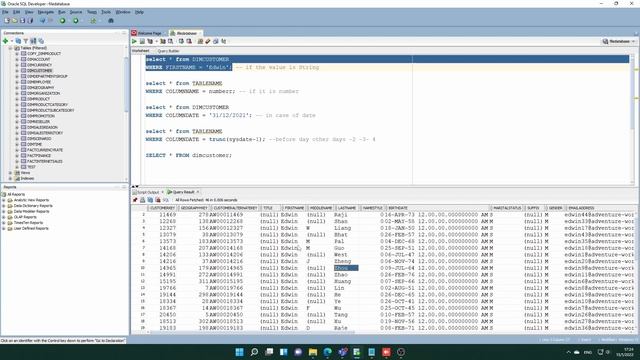Click the Refresh connections icon
The width and height of the screenshot is (640, 360).
pyautogui.click(x=18, y=41)
